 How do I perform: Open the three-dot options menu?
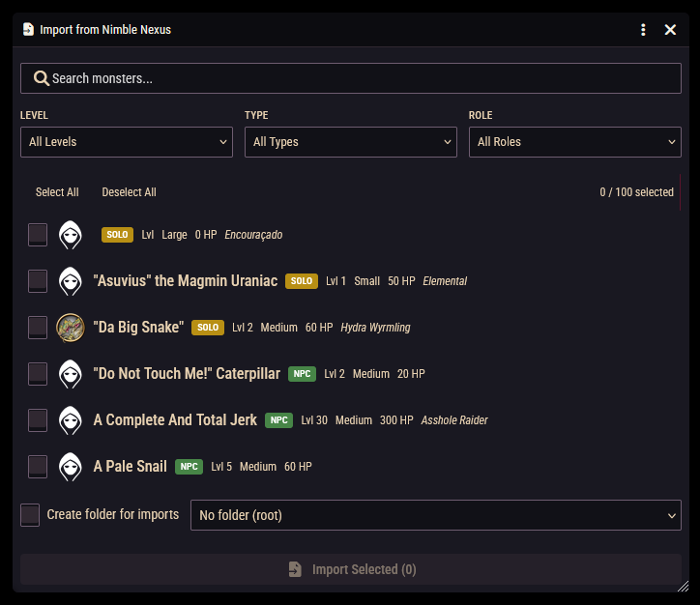tap(643, 29)
